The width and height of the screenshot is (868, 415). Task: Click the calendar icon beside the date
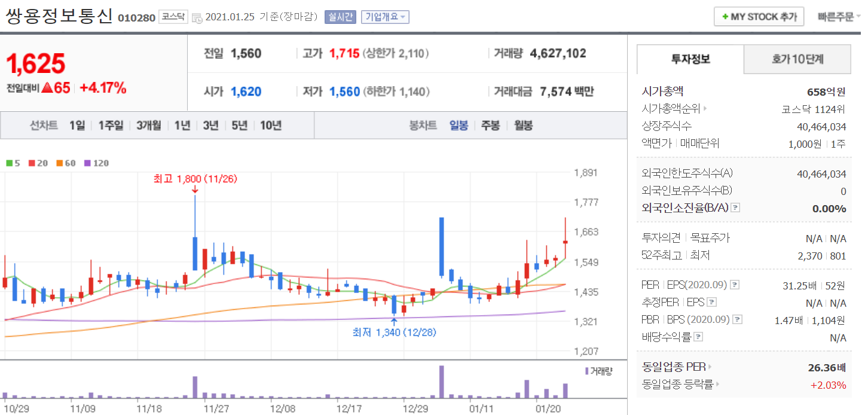tap(197, 17)
